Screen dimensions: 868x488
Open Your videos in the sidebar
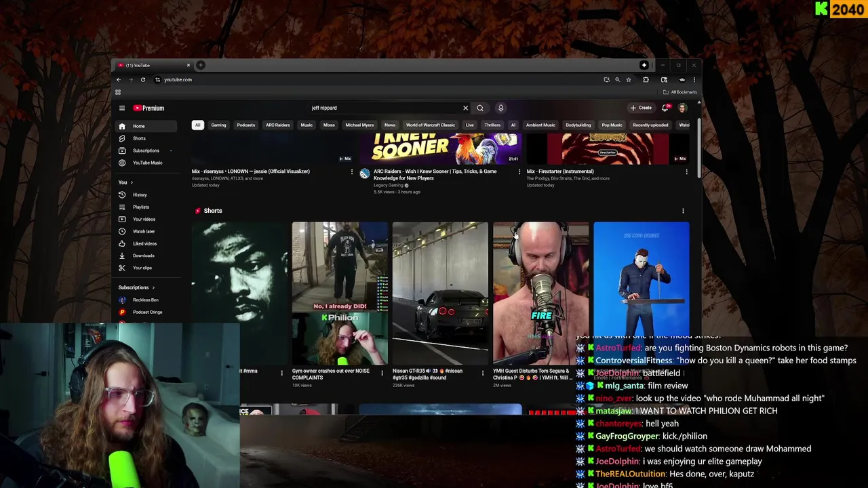(x=146, y=219)
